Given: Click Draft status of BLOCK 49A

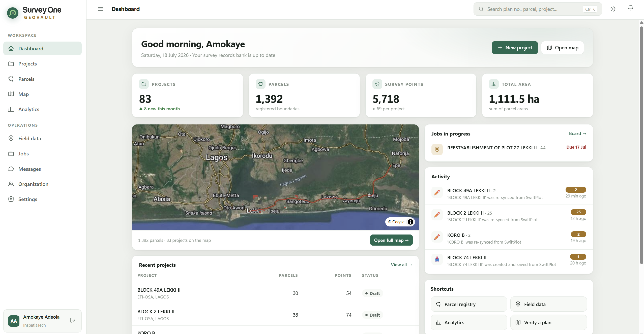Looking at the screenshot, I should [372, 293].
